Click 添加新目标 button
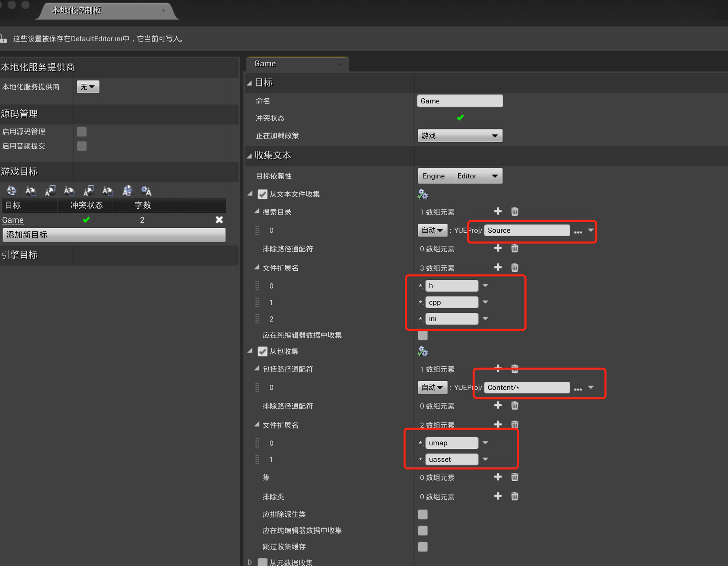 [114, 235]
